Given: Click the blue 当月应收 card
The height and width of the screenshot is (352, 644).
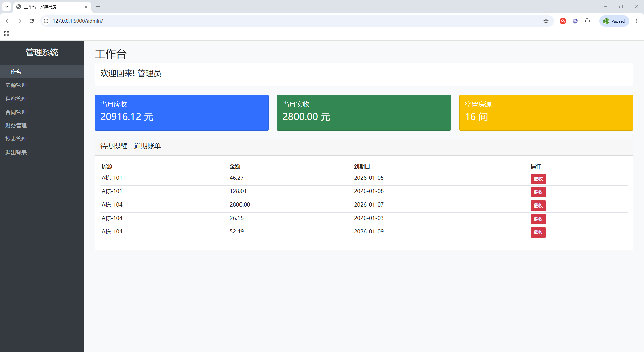Looking at the screenshot, I should (x=181, y=113).
